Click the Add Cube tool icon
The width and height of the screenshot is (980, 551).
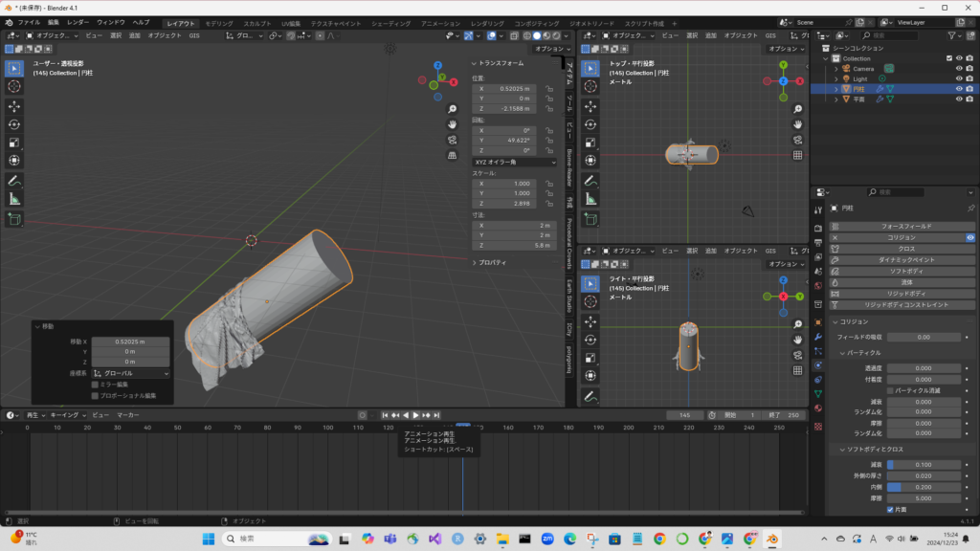tap(14, 219)
